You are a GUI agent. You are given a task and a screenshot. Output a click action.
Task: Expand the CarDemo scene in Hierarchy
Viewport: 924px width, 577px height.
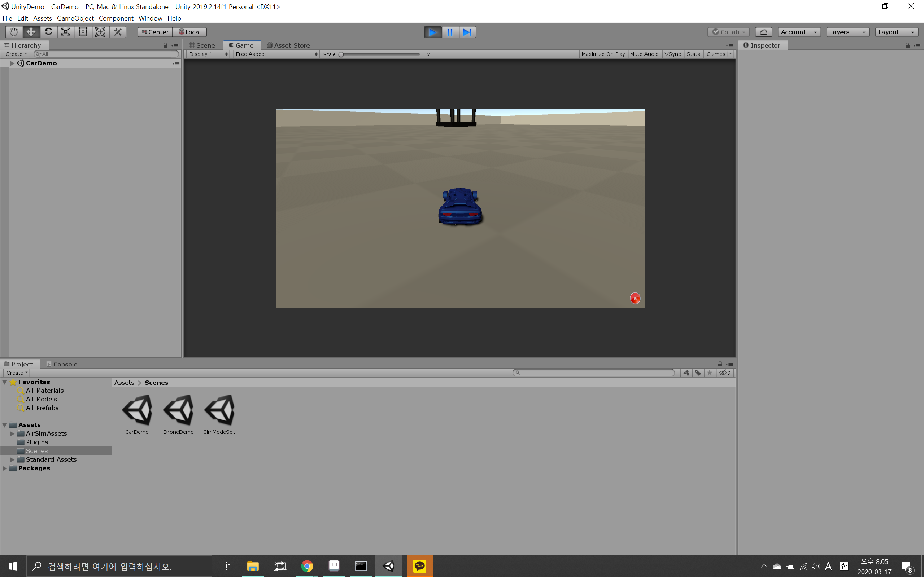(x=12, y=63)
